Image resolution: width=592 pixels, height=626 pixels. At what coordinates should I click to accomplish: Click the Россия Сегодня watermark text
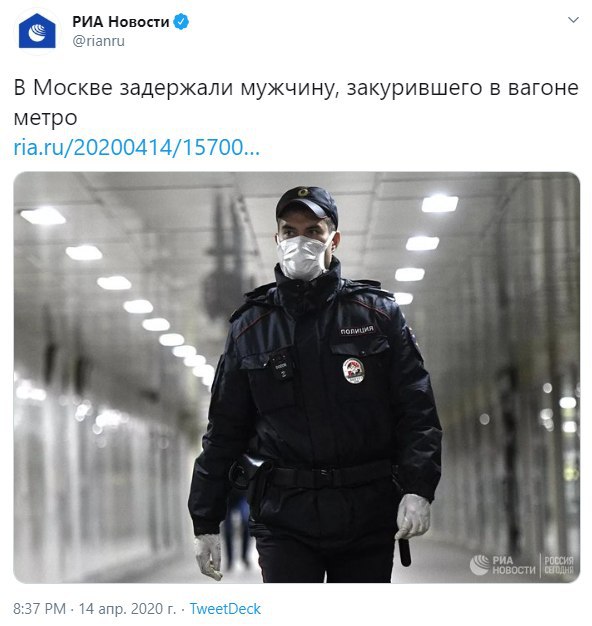click(559, 565)
